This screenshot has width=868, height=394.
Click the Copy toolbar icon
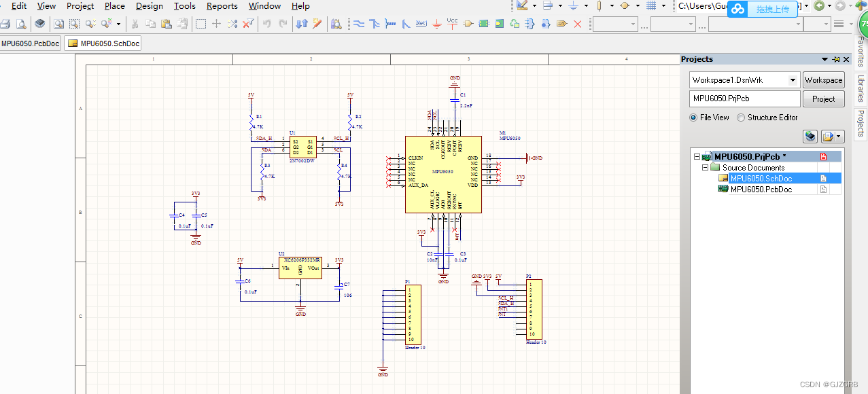(150, 24)
